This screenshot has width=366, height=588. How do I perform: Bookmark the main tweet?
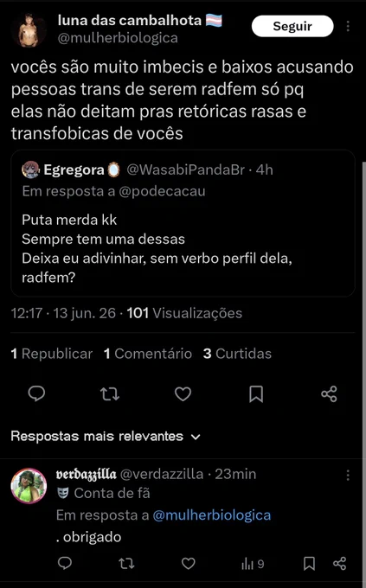click(256, 393)
